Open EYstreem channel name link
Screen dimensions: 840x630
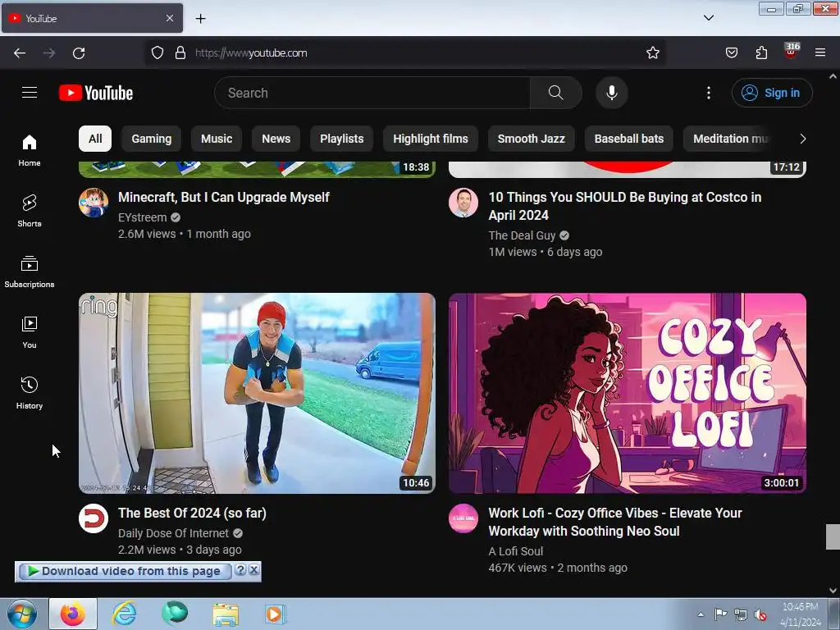pos(143,217)
